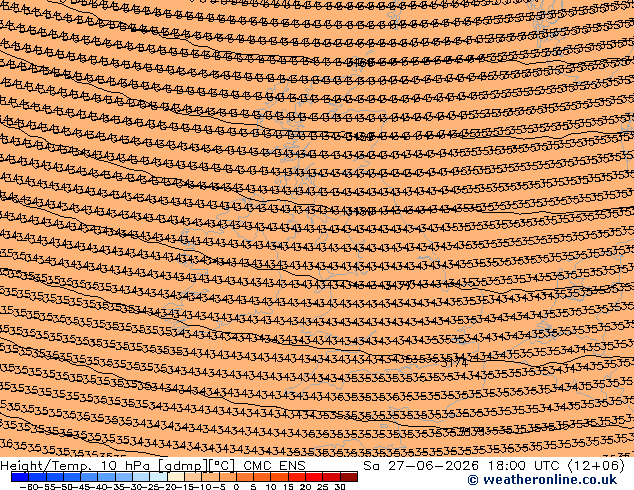Viewport: 634px width, 490px height.
Task: Click the '(12+06)' forecast run text
Action: (x=596, y=466)
